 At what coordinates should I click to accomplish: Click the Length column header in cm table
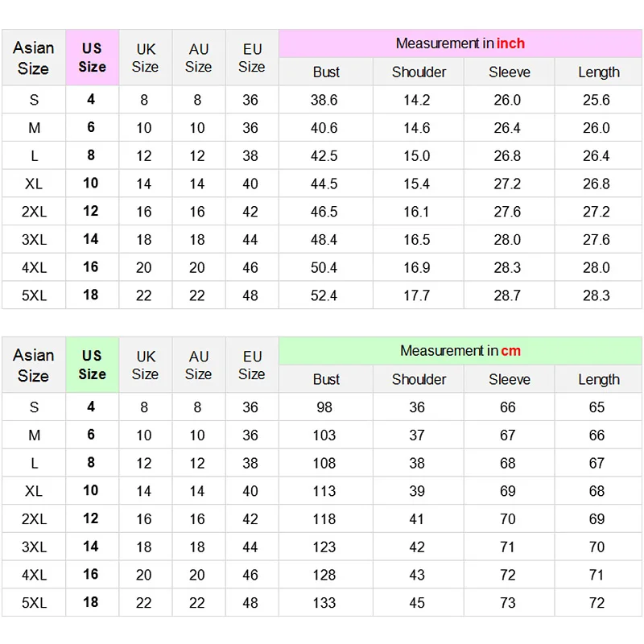tap(599, 380)
